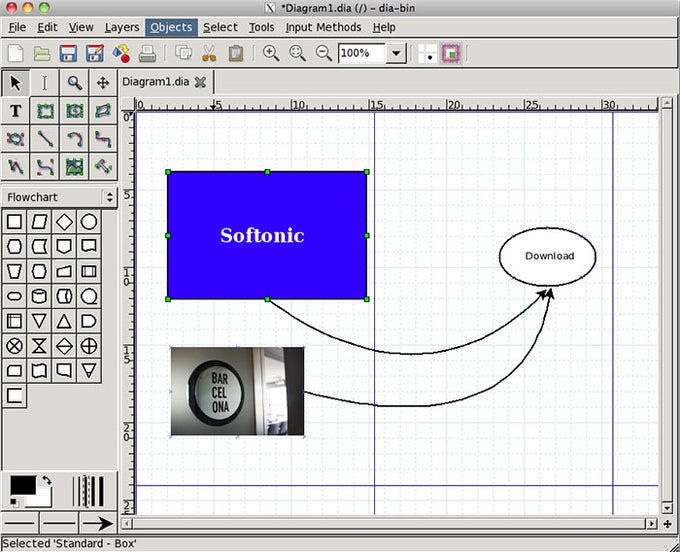Cut selection with the scissors icon
680x552 pixels.
[x=209, y=53]
